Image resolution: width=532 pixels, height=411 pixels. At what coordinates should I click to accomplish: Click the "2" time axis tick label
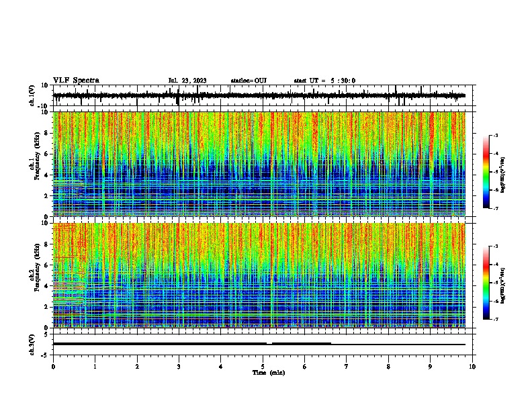(137, 367)
